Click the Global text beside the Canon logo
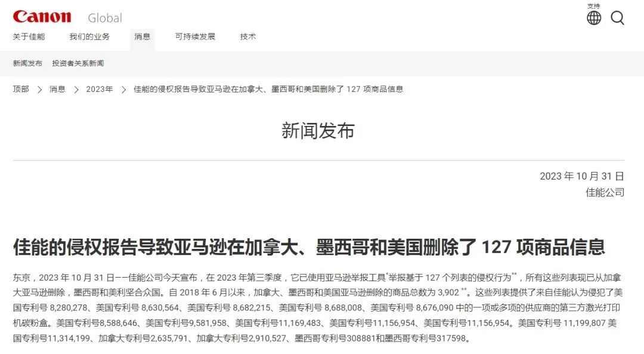Image resolution: width=644 pixels, height=354 pixels. (x=105, y=18)
